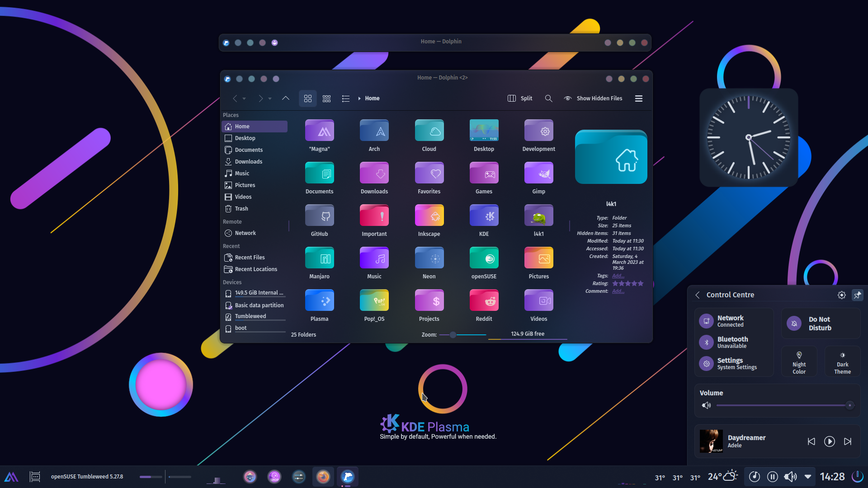This screenshot has height=488, width=868.
Task: Click the search icon in Dolphin toolbar
Action: click(x=548, y=99)
